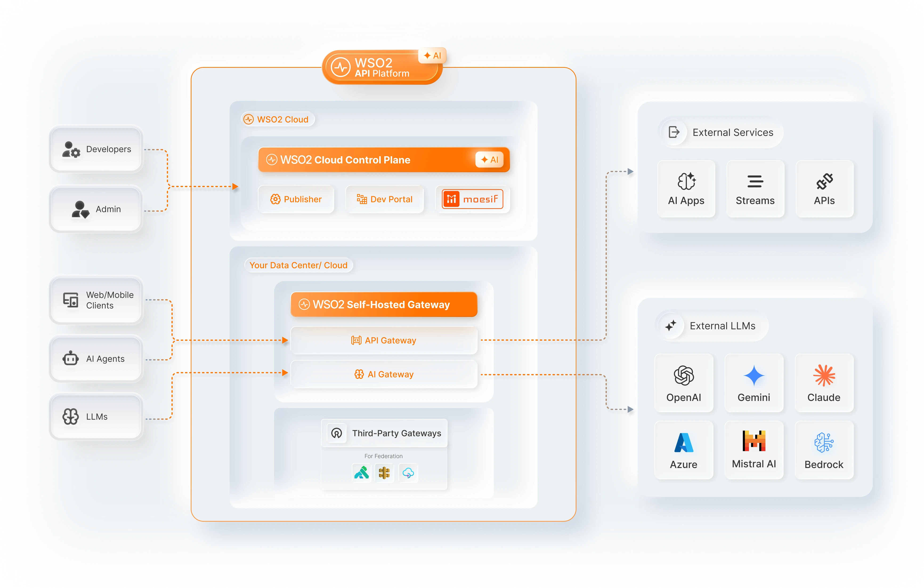This screenshot has height=588, width=924.
Task: Open the Dev Portal component
Action: pos(385,199)
